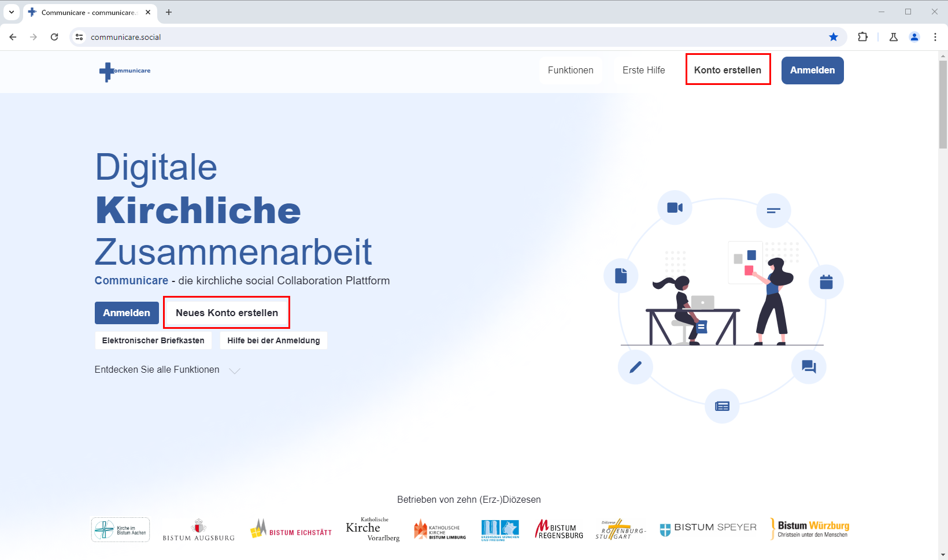Open the browser three-dot menu
Image resolution: width=948 pixels, height=560 pixels.
pos(935,37)
